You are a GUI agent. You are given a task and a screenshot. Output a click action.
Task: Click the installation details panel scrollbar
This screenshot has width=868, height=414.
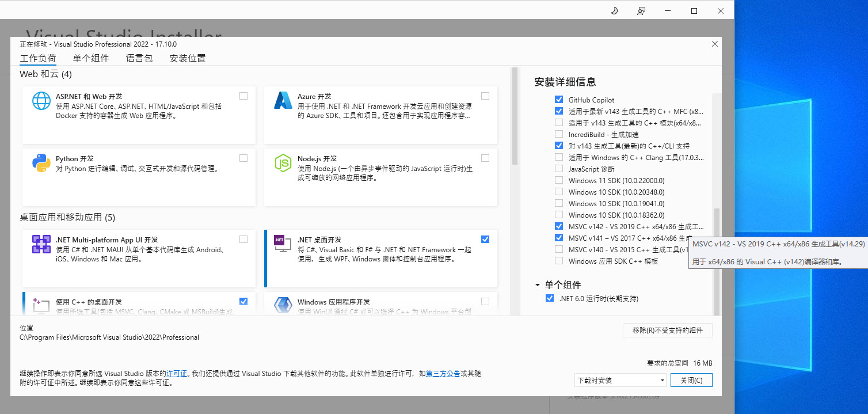pyautogui.click(x=717, y=261)
